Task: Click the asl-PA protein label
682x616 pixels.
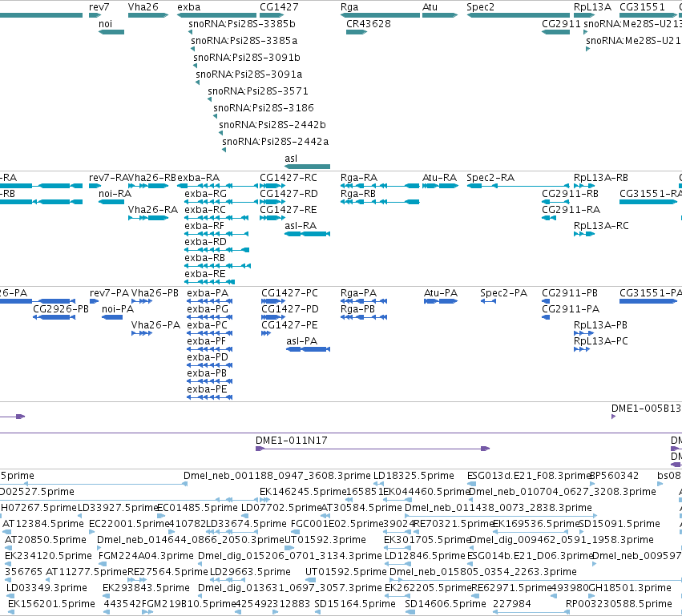Action: [301, 340]
